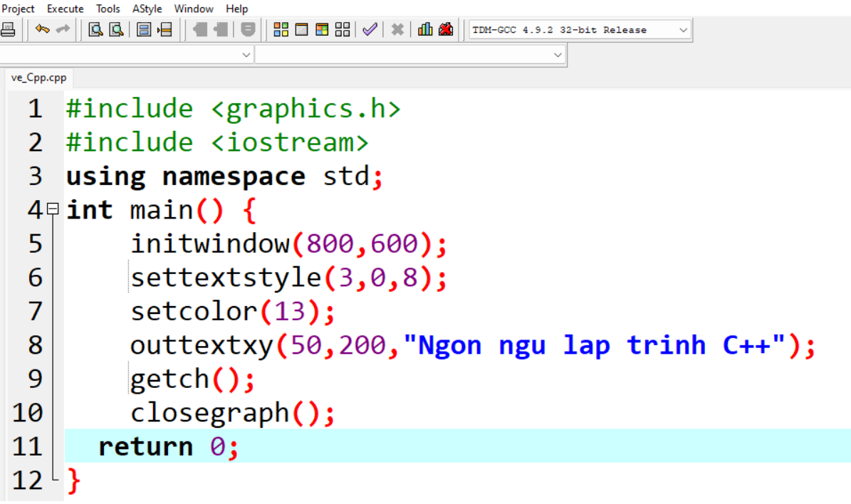The width and height of the screenshot is (851, 504).
Task: Click on "setcolor(13);" call
Action: pos(233,311)
